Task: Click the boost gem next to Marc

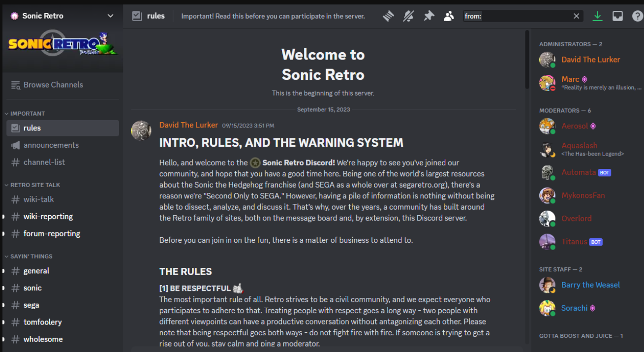Action: coord(584,79)
